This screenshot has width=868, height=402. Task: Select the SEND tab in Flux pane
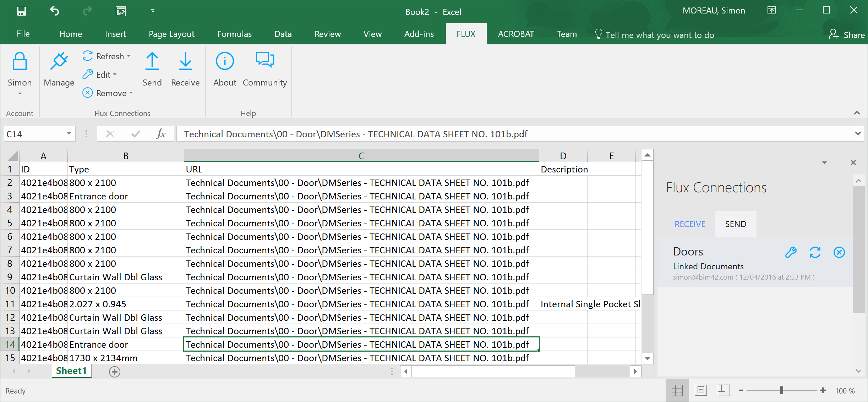[736, 224]
